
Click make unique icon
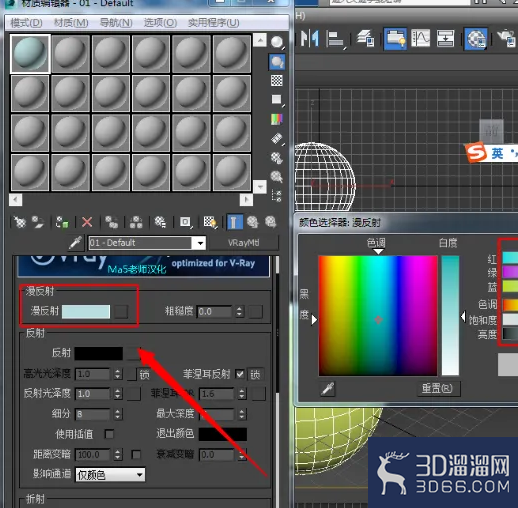136,222
